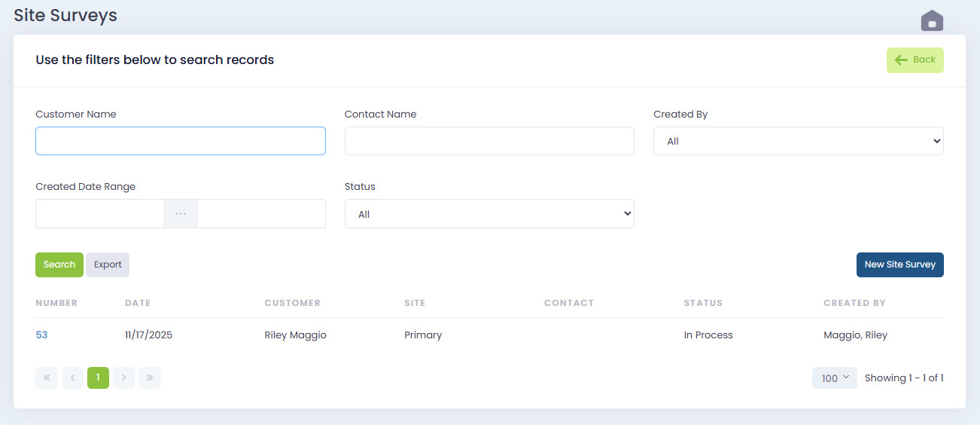Expand the Status filter dropdown
This screenshot has width=980, height=425.
(489, 214)
